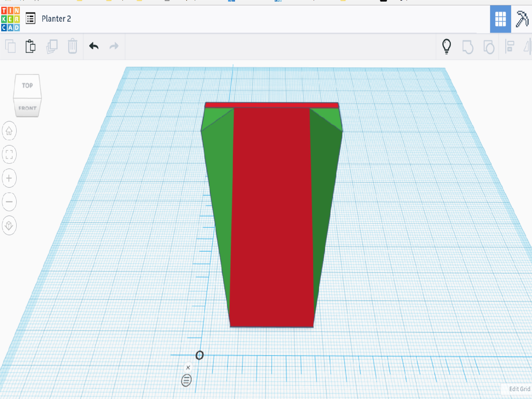The image size is (532, 399).
Task: Switch perspective/orthographic view cube icon
Action: [x=9, y=226]
